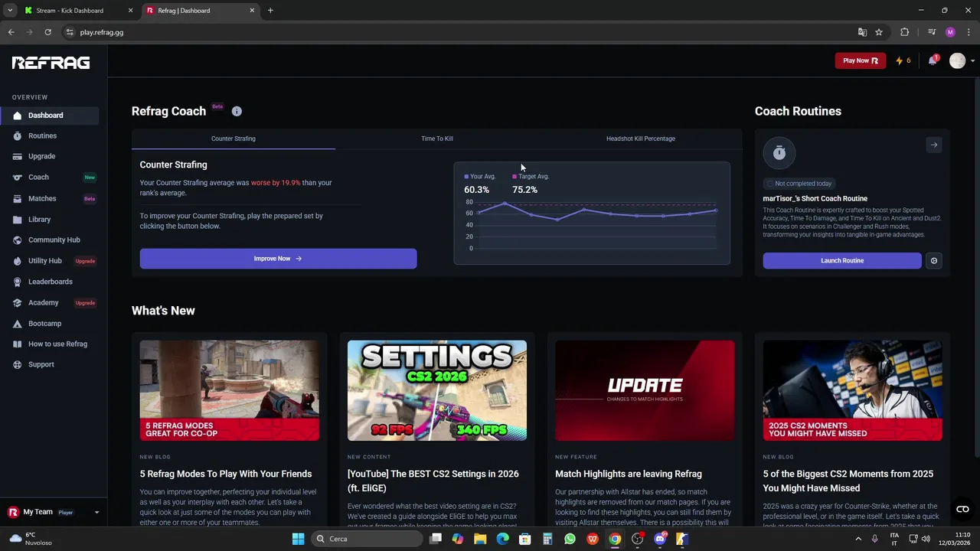Click the 75.2% target average value
Viewport: 980px width, 551px height.
pos(524,190)
